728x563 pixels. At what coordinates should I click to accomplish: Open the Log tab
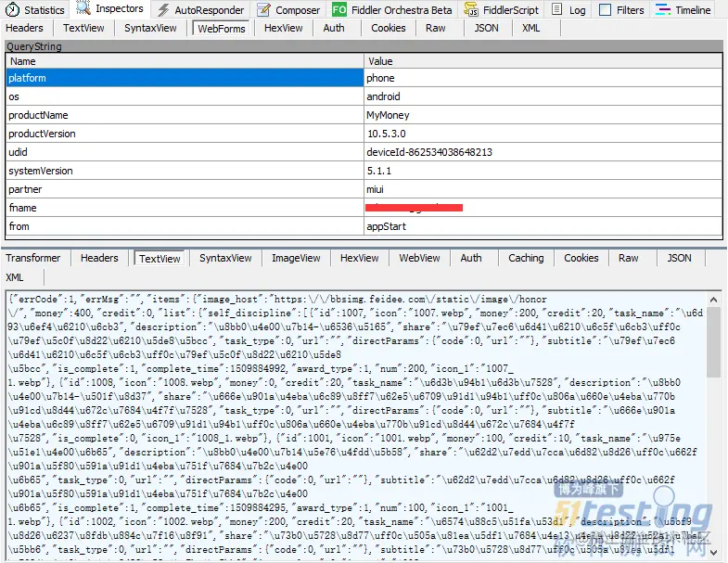tap(568, 10)
